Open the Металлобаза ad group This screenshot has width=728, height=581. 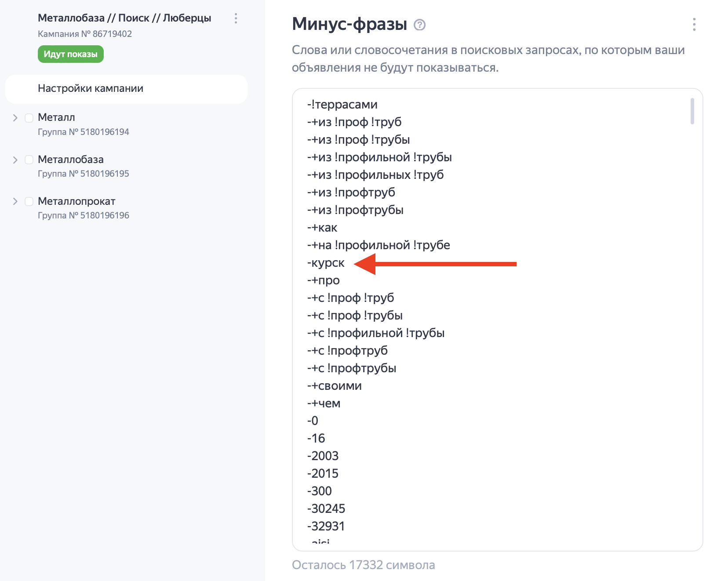(x=71, y=159)
